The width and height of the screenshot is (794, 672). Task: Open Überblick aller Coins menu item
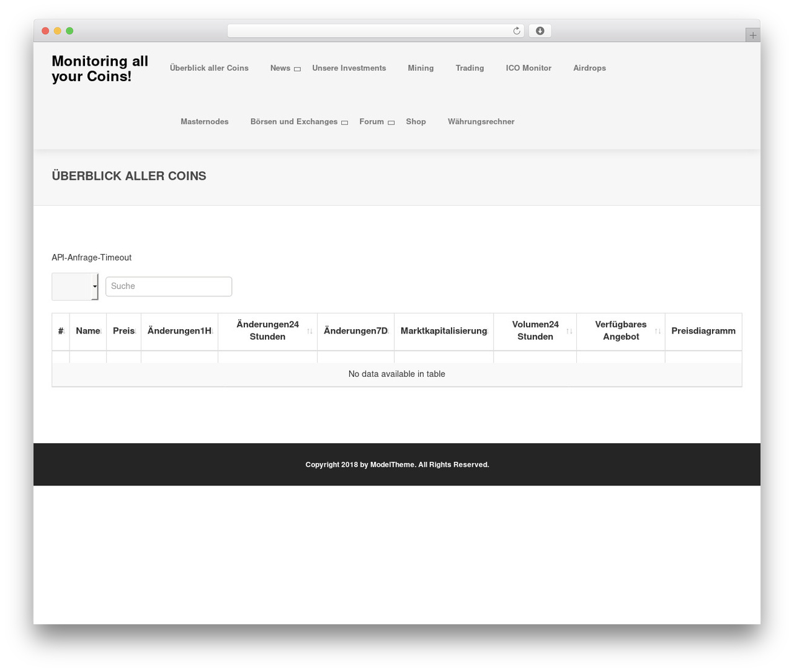[x=209, y=68]
